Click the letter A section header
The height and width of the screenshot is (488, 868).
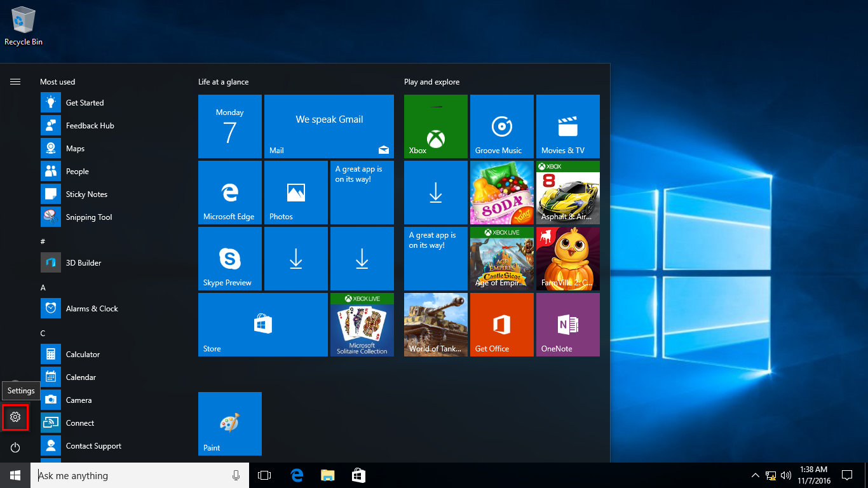43,287
